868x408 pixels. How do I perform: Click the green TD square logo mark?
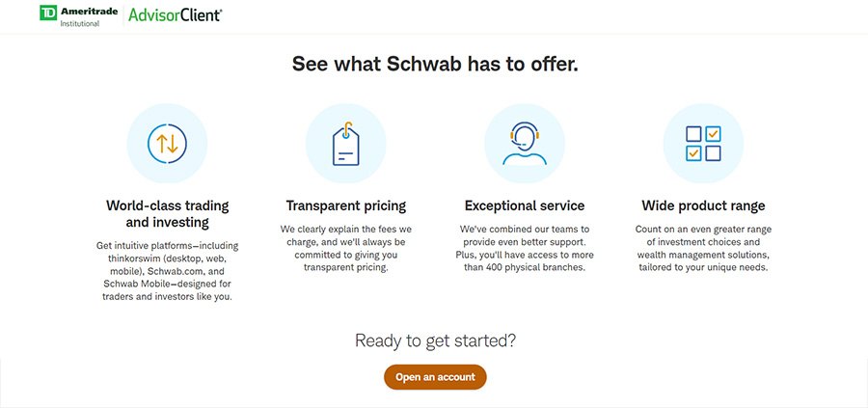pos(47,13)
